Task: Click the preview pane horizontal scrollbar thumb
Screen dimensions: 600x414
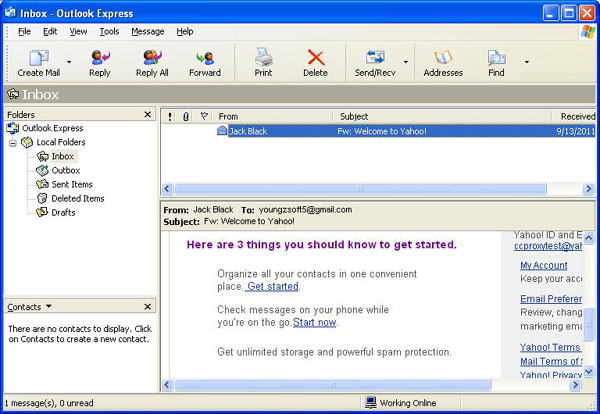Action: pyautogui.click(x=333, y=385)
